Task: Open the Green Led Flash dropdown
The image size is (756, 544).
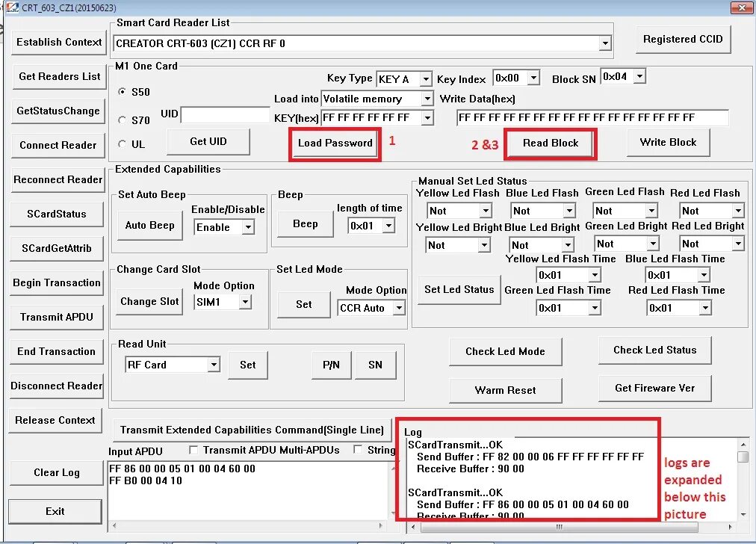Action: click(651, 211)
